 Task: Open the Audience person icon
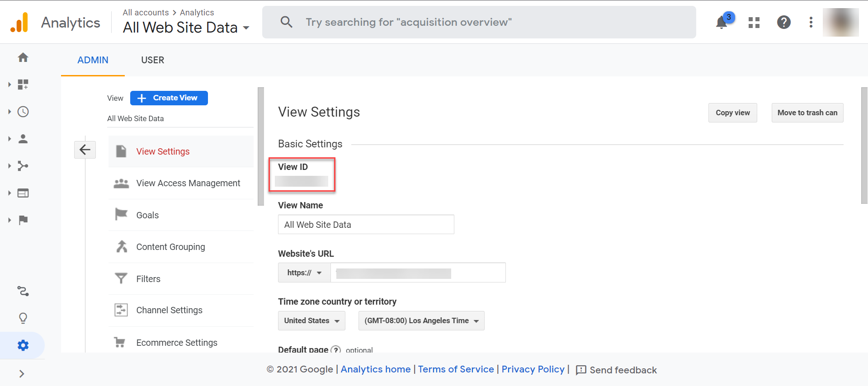(x=23, y=139)
